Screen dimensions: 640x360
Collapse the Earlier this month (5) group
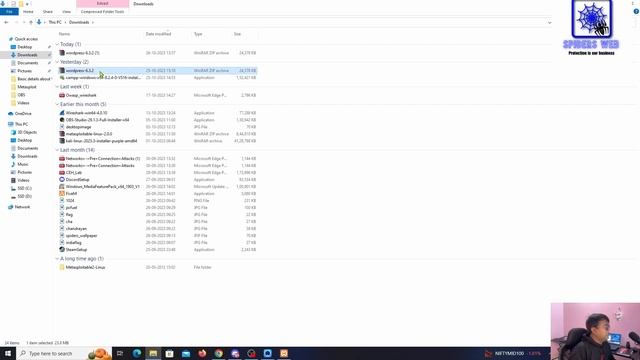point(57,104)
